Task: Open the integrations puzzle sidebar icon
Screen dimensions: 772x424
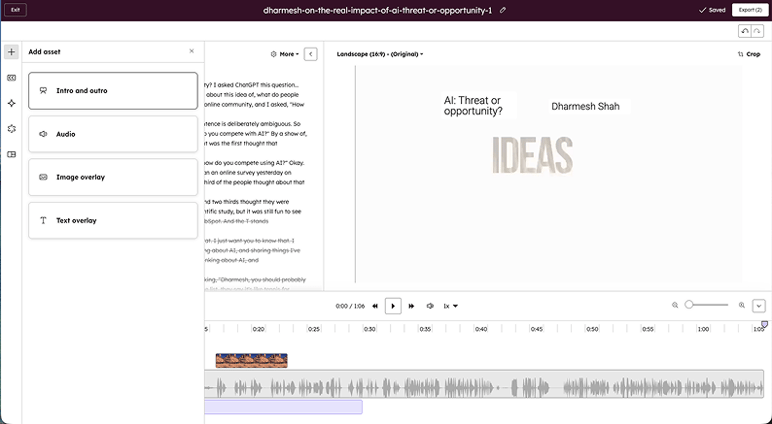Action: click(11, 129)
